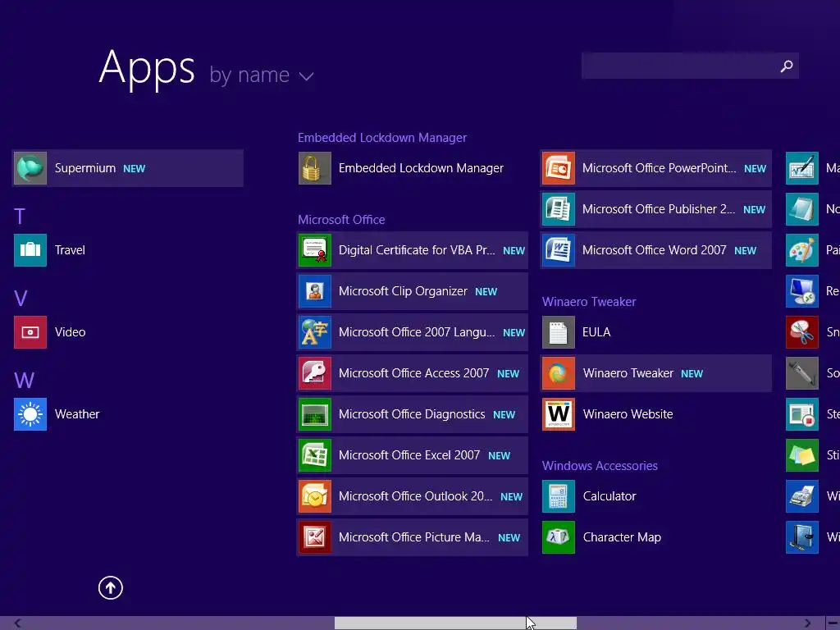The width and height of the screenshot is (840, 630).
Task: Click the 'Apps' page heading
Action: pyautogui.click(x=147, y=67)
